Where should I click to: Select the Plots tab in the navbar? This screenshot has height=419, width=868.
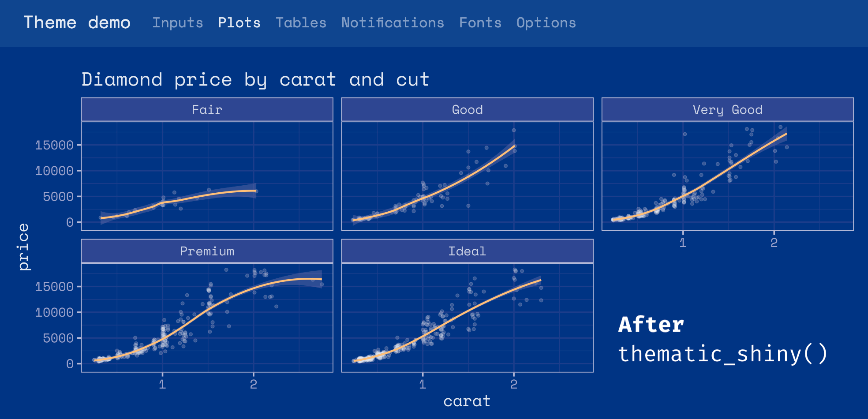click(239, 22)
